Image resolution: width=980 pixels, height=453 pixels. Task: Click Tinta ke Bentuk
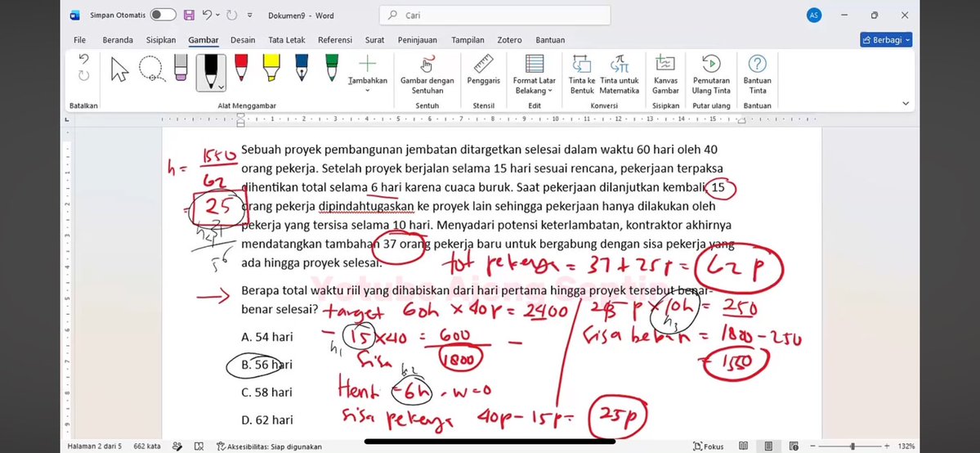coord(582,74)
